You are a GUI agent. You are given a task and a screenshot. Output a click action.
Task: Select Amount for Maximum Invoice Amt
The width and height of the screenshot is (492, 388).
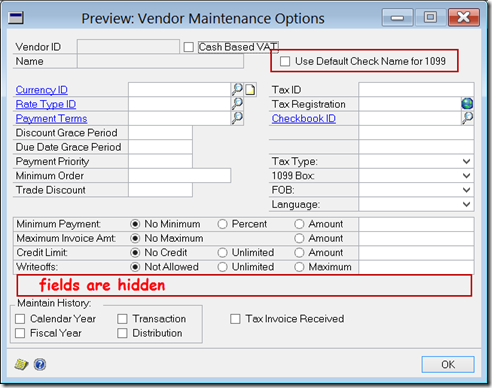[x=299, y=238]
